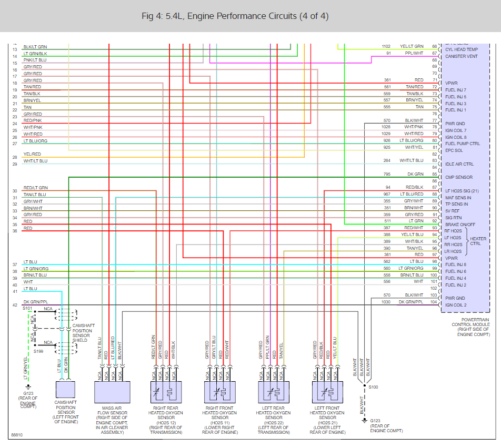
Task: Select the HEATER CTRL label on the PCM
Action: click(478, 241)
